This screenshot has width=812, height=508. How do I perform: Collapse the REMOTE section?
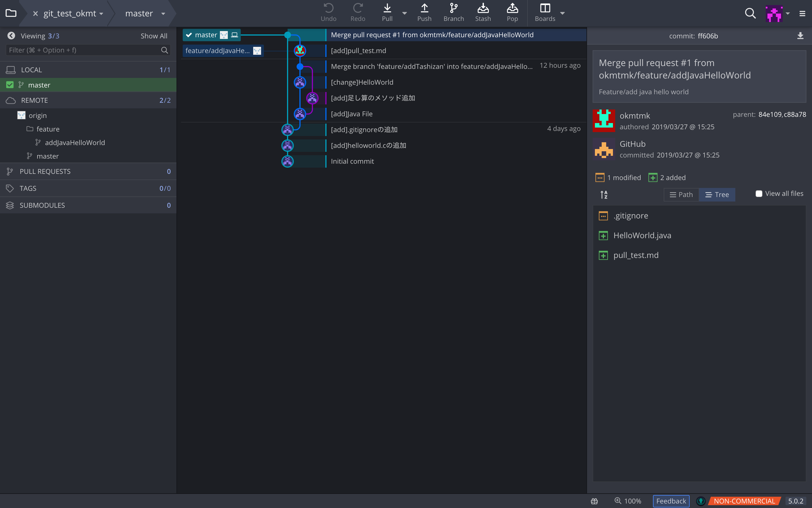coord(88,100)
